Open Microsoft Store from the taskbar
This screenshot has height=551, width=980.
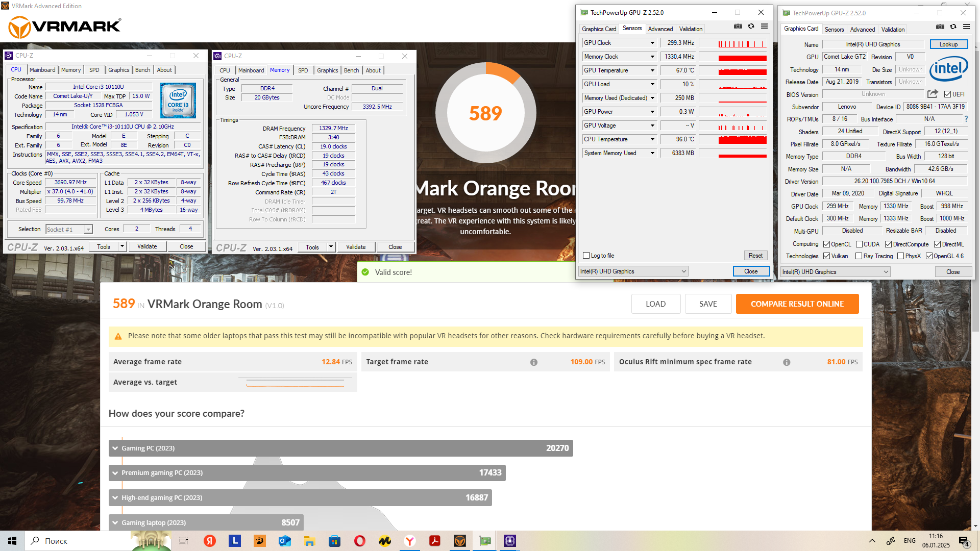pyautogui.click(x=335, y=541)
